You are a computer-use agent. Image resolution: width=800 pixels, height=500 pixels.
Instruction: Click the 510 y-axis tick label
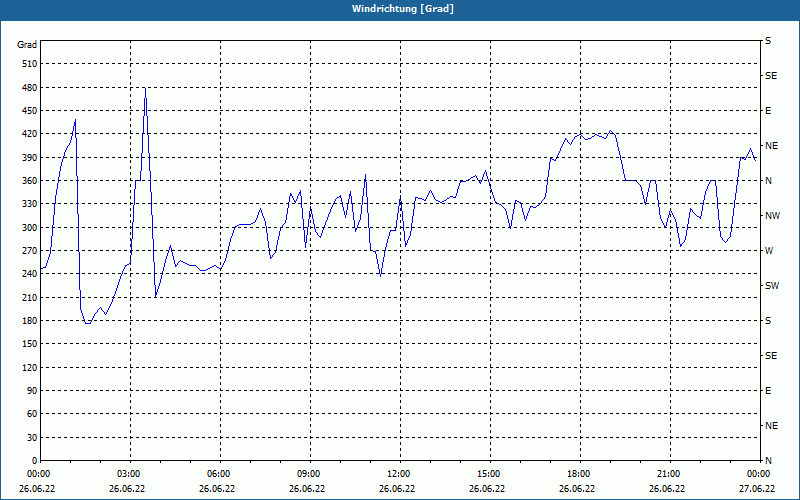click(x=29, y=64)
